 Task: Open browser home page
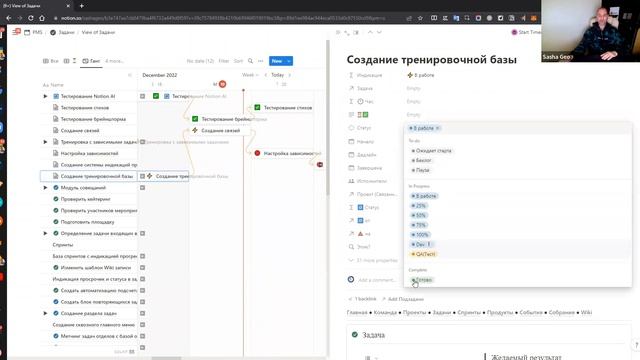[42, 18]
